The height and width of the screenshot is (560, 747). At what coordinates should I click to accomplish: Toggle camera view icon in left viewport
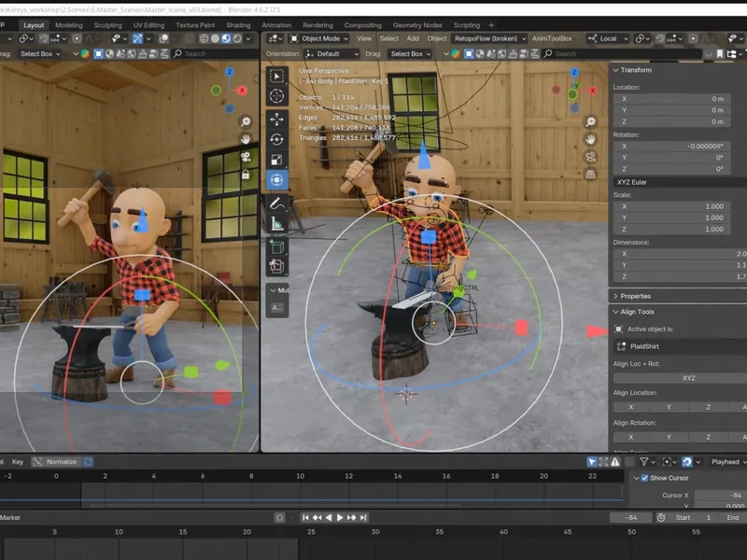point(246,157)
